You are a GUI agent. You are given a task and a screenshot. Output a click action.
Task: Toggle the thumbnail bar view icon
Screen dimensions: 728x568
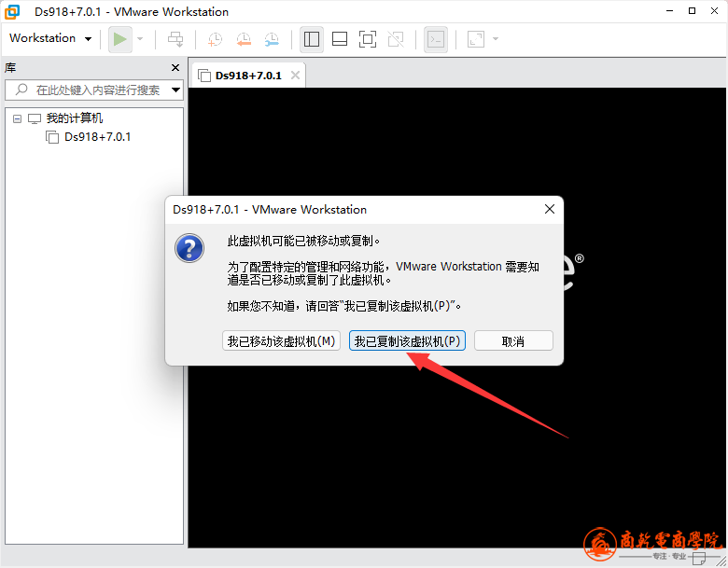tap(340, 39)
